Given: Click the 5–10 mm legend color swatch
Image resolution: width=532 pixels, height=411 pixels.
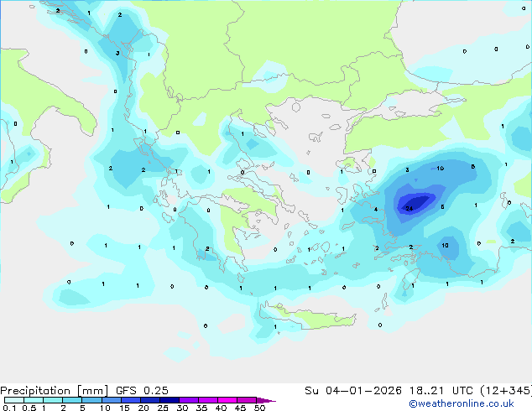Looking at the screenshot, I should (91, 400).
